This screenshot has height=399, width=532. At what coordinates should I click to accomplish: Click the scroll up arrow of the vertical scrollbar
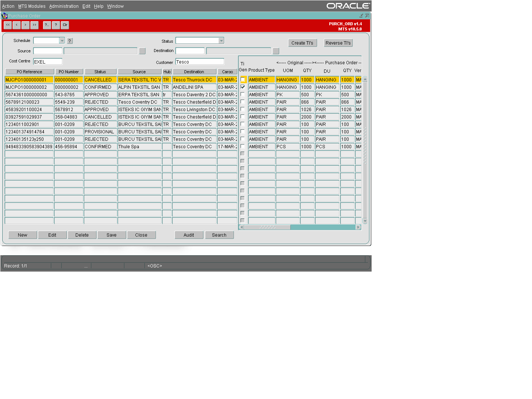365,79
